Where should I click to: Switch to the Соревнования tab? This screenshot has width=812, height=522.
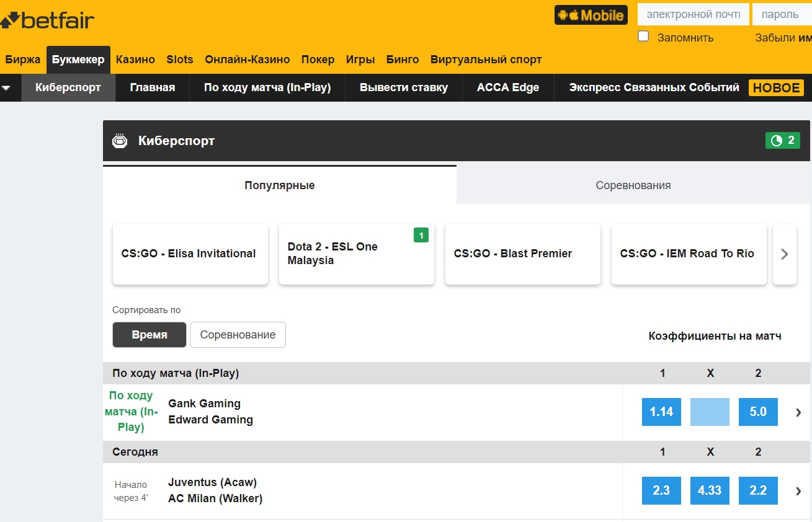click(633, 185)
